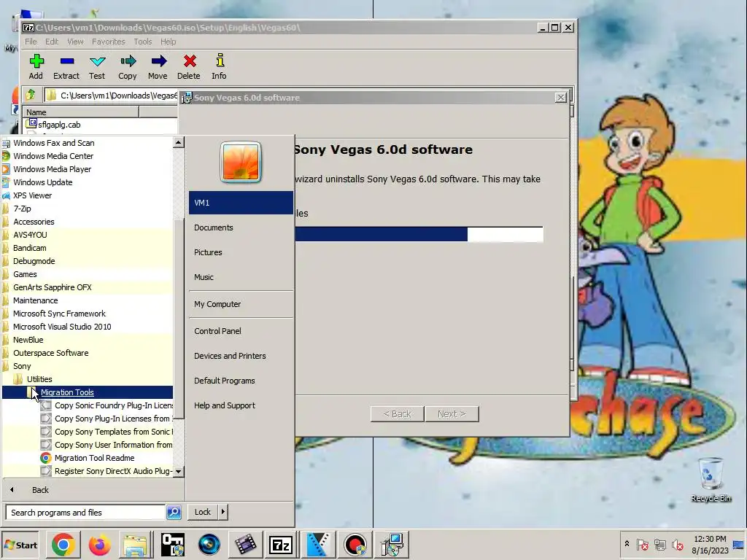The height and width of the screenshot is (560, 747).
Task: Collapse the Migration Tools folder
Action: tap(88, 392)
